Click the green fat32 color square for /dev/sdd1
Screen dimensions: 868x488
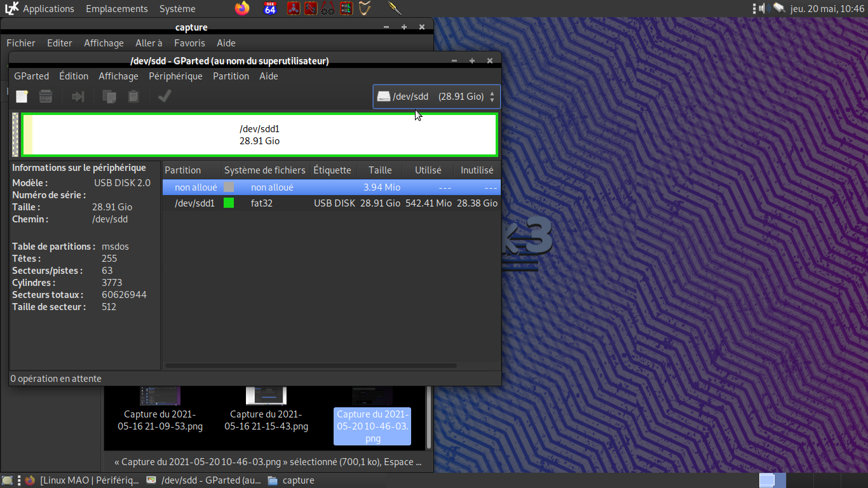pyautogui.click(x=229, y=203)
